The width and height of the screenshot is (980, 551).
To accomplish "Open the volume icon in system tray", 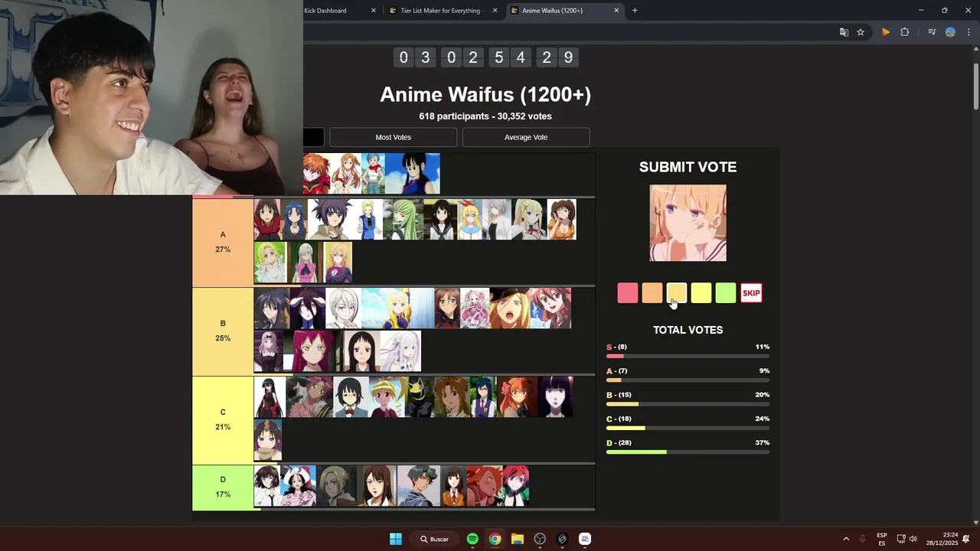I will (x=913, y=539).
